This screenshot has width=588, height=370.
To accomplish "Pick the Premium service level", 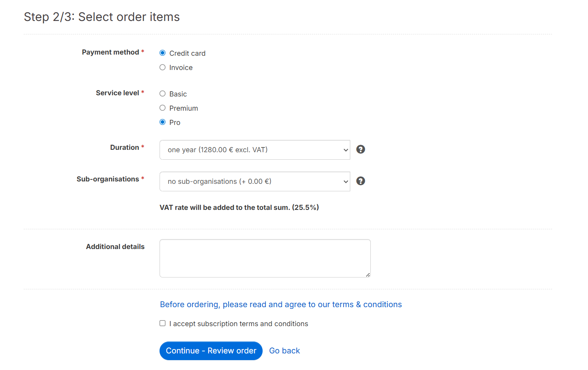I will click(163, 108).
